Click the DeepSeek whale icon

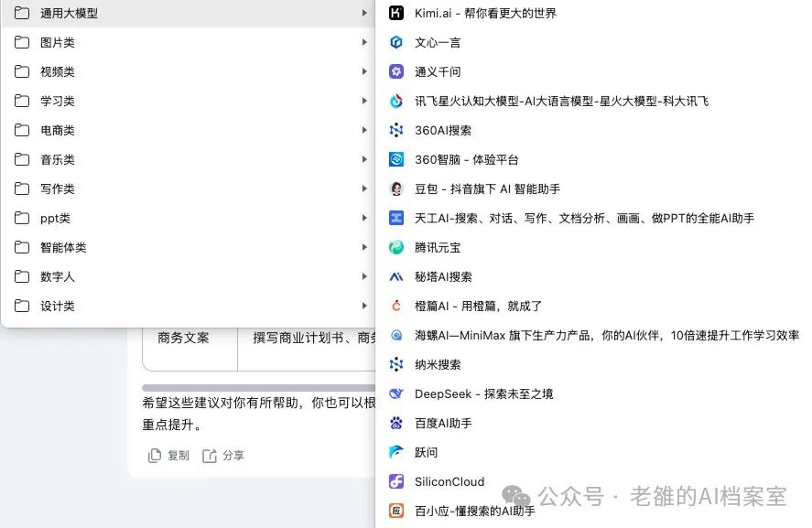[395, 393]
